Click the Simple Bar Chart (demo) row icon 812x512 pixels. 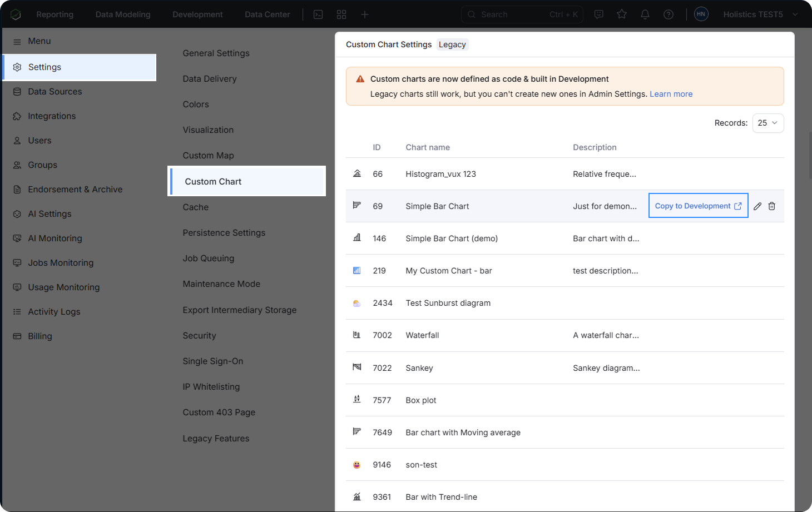(357, 238)
